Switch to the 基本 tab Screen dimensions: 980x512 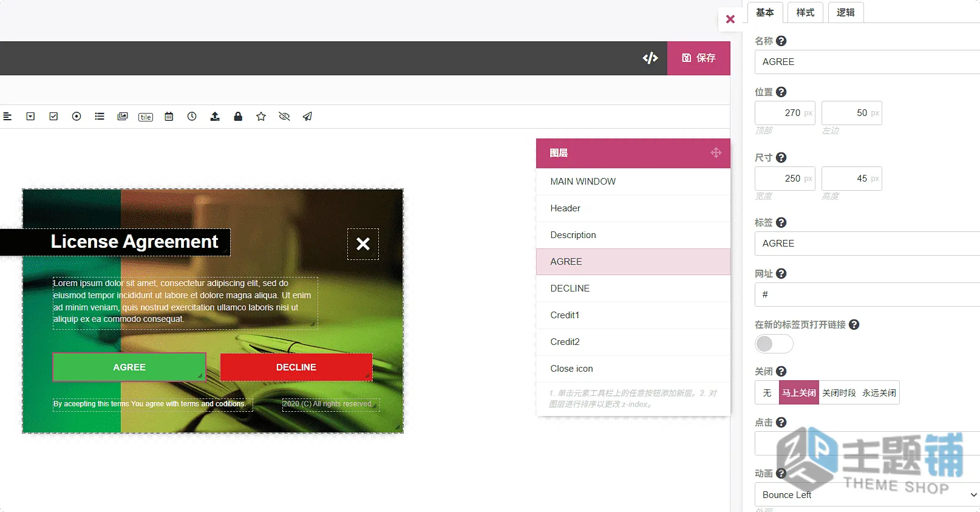[x=765, y=12]
